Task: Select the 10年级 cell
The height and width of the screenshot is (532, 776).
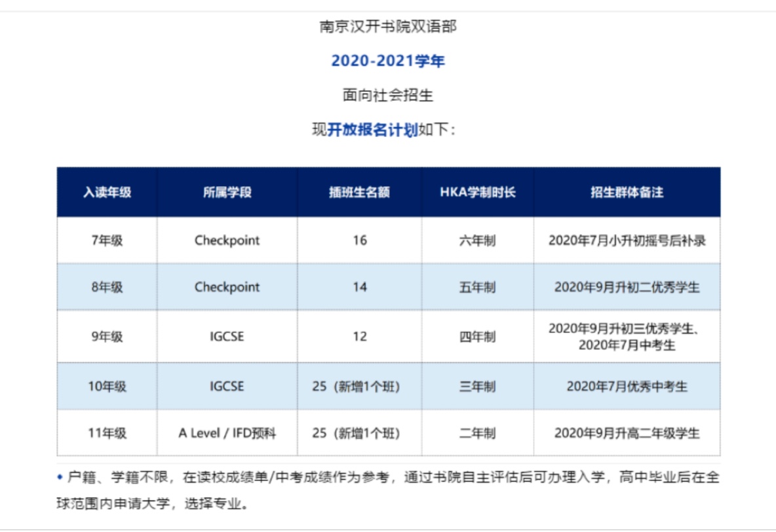Action: pyautogui.click(x=107, y=386)
